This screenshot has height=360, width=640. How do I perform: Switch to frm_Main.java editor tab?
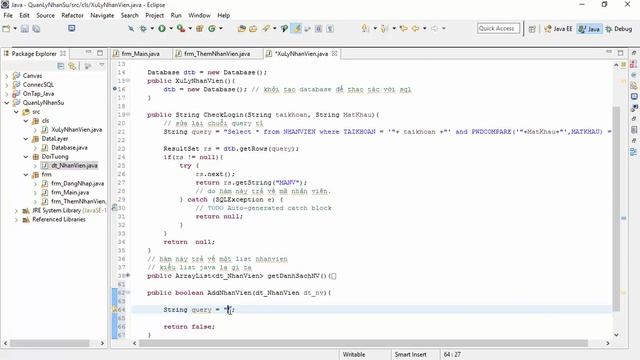pos(140,53)
